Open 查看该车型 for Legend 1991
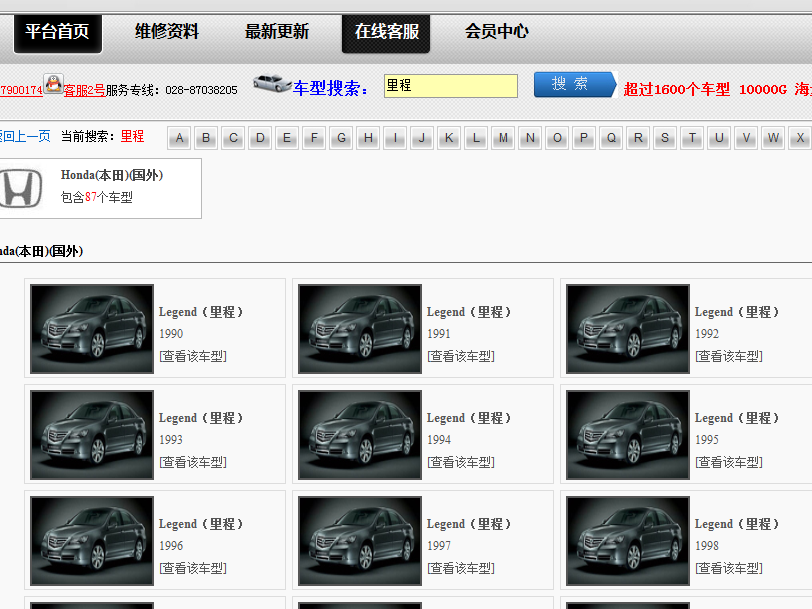Screen dimensions: 812x609 click(461, 356)
